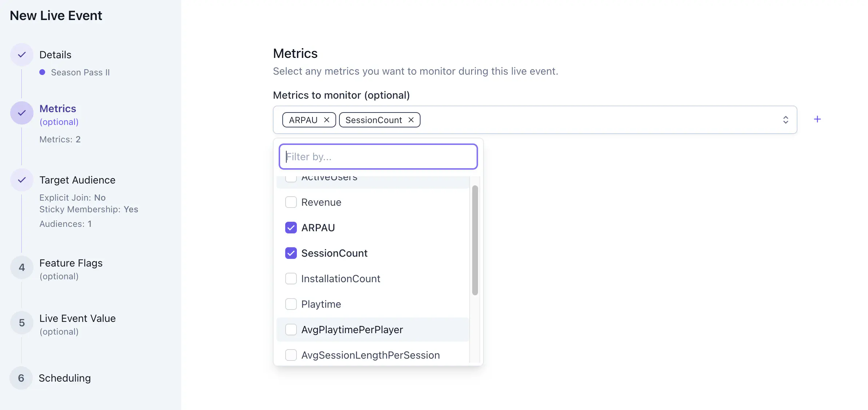Uncheck the ARPAU checkbox
868x410 pixels.
tap(291, 228)
